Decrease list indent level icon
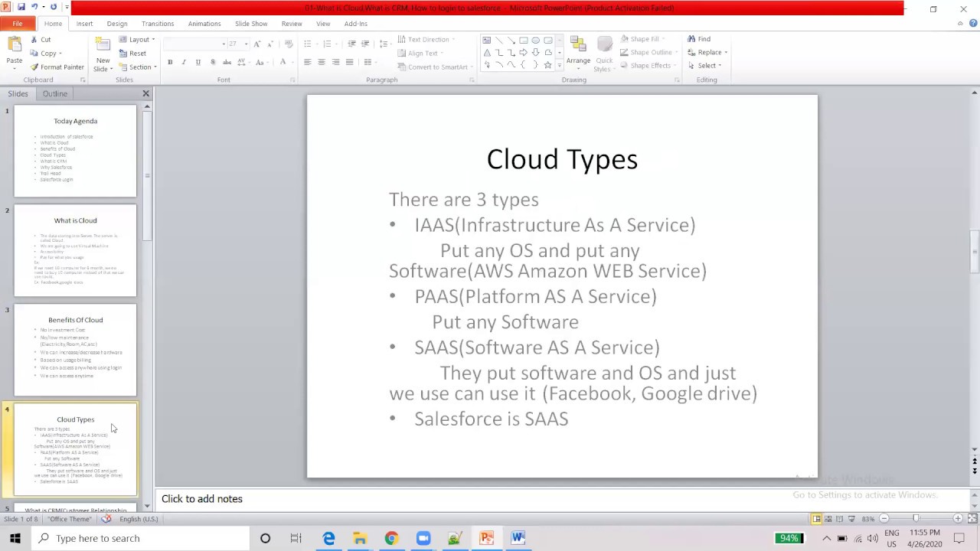The height and width of the screenshot is (551, 980). point(351,44)
